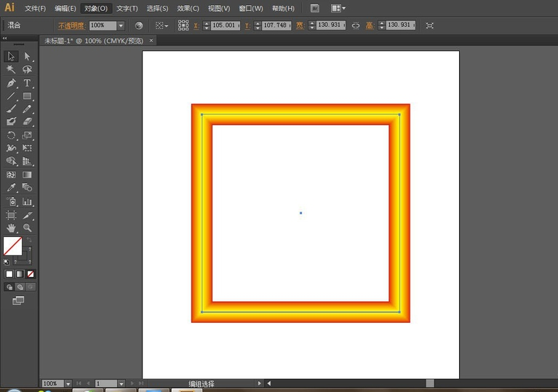Viewport: 558px width, 392px height.
Task: Select the Paintbrush tool
Action: [x=11, y=109]
